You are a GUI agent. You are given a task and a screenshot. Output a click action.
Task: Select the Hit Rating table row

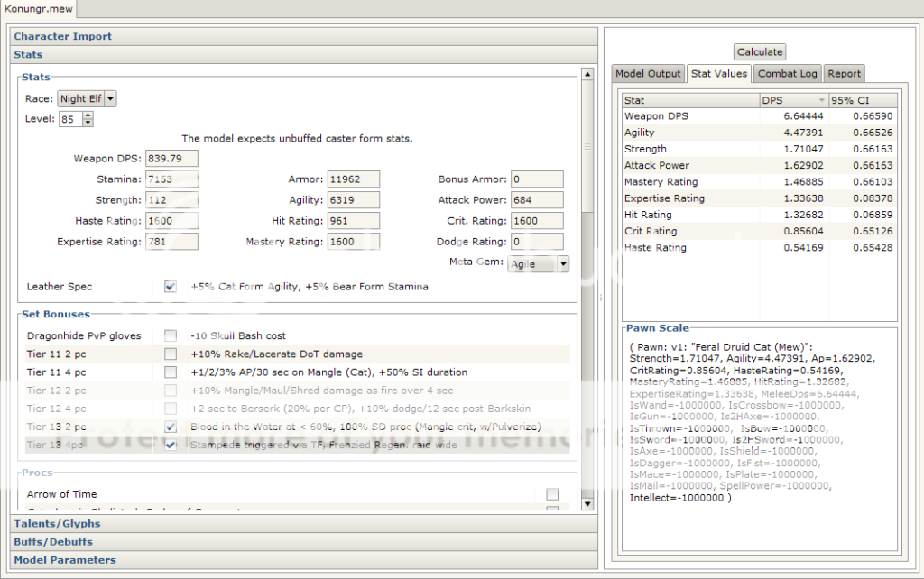[x=760, y=215]
